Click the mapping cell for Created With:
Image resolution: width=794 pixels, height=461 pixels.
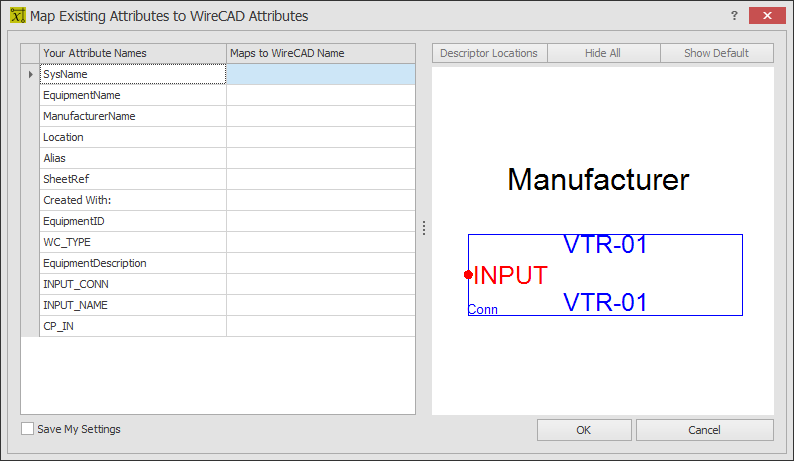point(321,200)
